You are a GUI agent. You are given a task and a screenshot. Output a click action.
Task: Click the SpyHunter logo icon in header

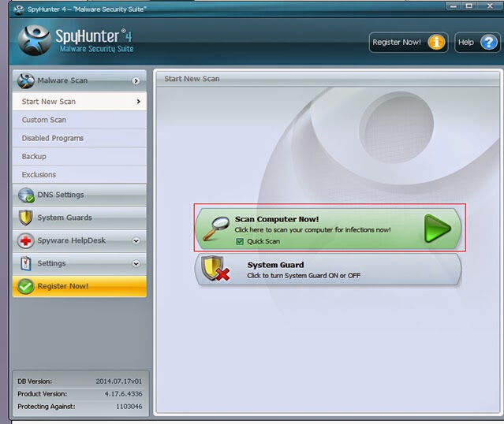[x=34, y=40]
